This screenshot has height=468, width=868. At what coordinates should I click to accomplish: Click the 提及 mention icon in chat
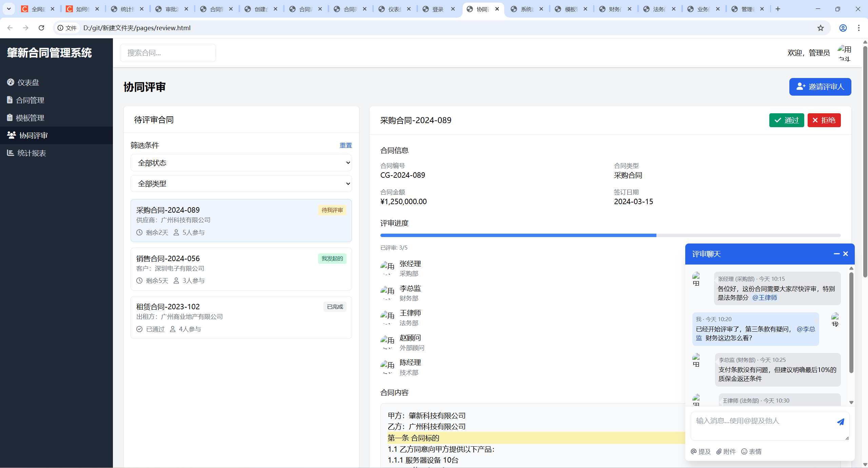click(x=694, y=451)
